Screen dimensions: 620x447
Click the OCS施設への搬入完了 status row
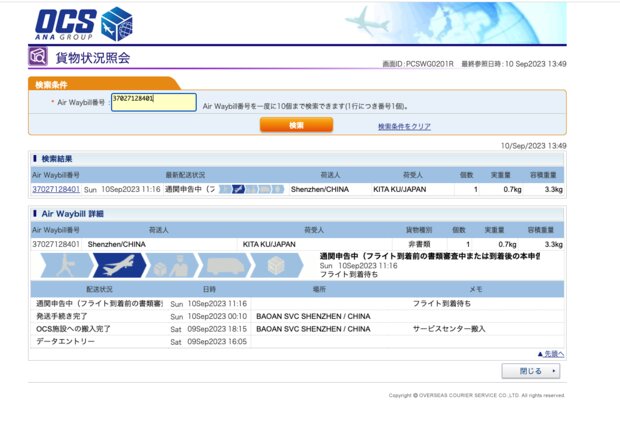click(297, 329)
